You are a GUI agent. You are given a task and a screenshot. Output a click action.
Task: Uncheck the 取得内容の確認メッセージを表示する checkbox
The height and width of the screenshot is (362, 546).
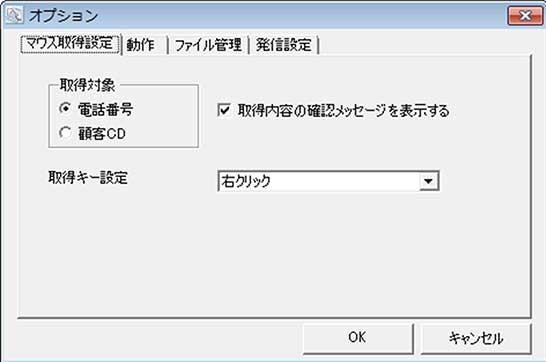[x=224, y=110]
